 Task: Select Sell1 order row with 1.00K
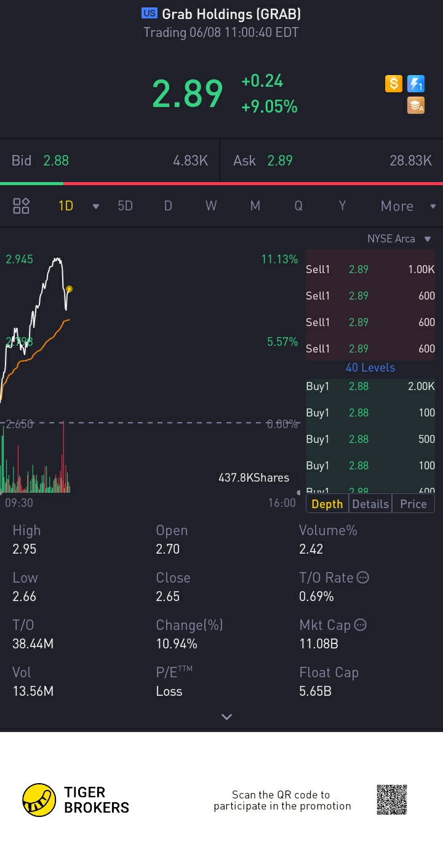pyautogui.click(x=370, y=269)
